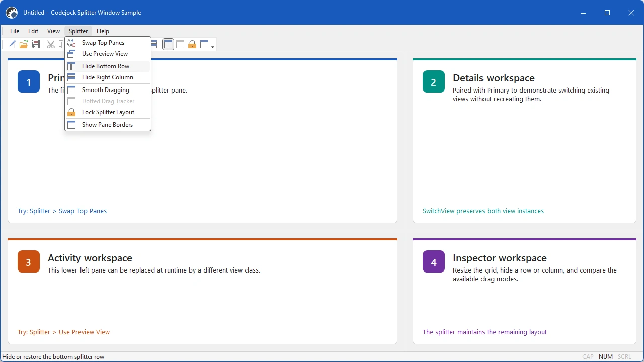Click the Open folder toolbar icon
Image resolution: width=644 pixels, height=362 pixels.
[x=23, y=45]
